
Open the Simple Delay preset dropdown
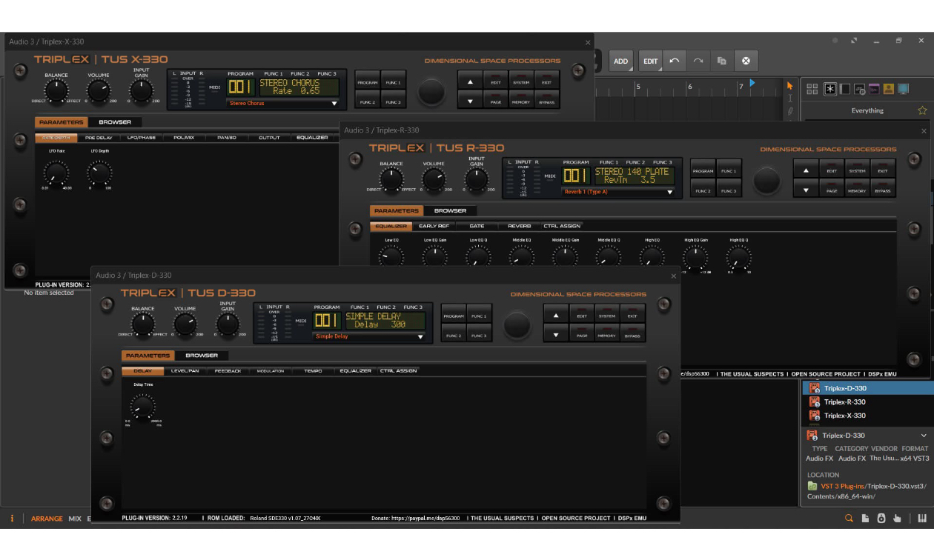369,336
